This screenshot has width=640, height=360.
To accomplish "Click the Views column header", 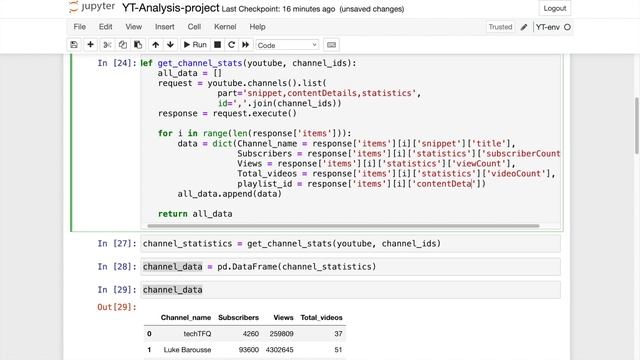I will tap(283, 318).
